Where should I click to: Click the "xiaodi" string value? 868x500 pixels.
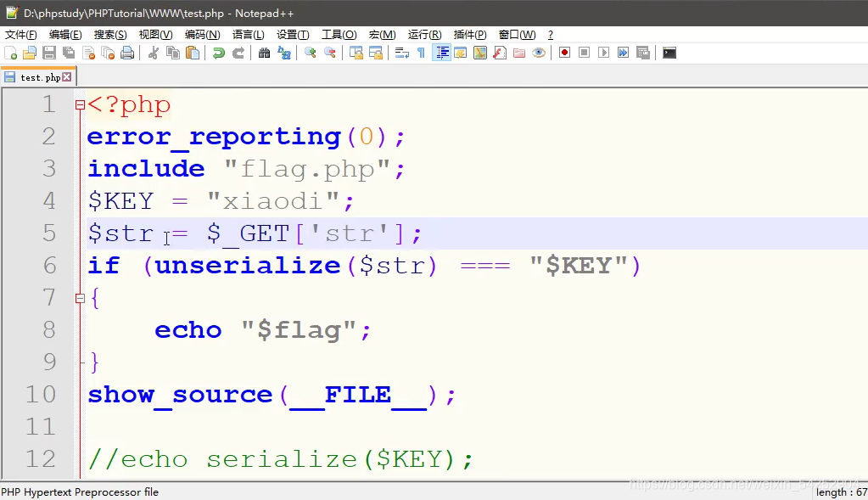273,201
